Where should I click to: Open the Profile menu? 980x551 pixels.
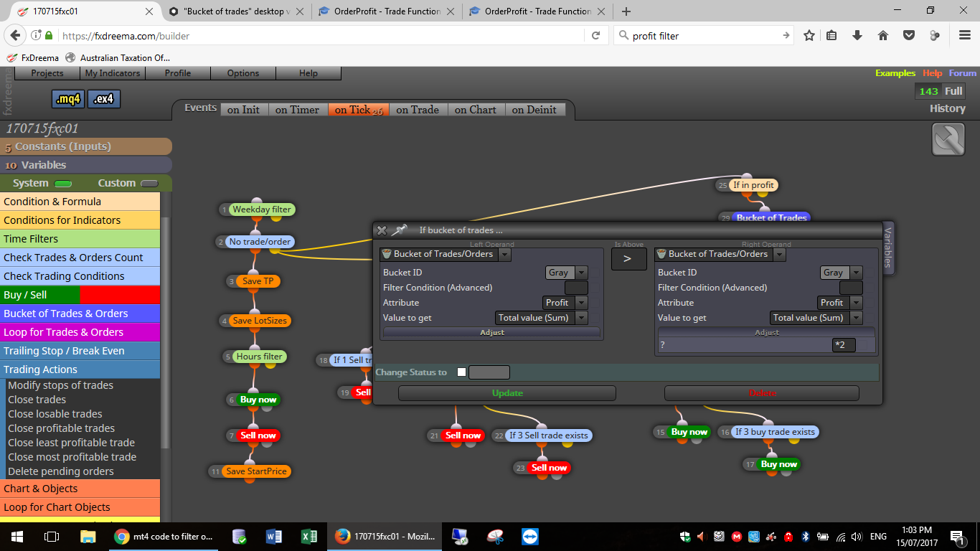tap(178, 73)
